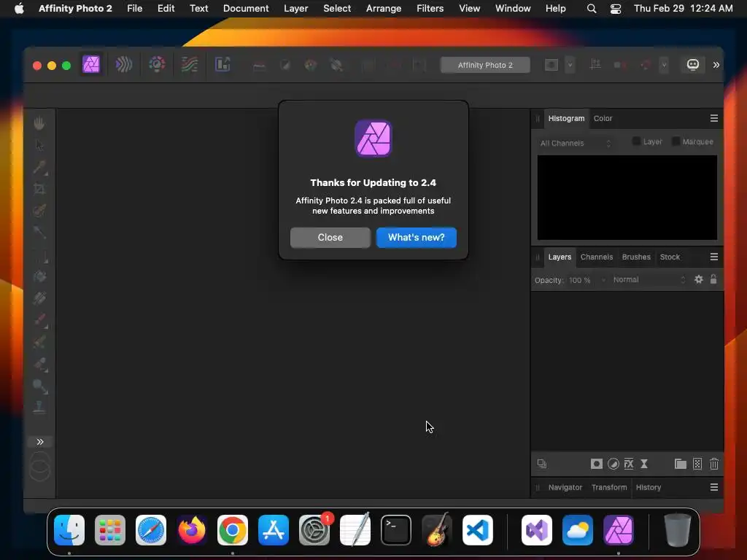Open the Apple menu
The height and width of the screenshot is (560, 747).
pyautogui.click(x=19, y=8)
